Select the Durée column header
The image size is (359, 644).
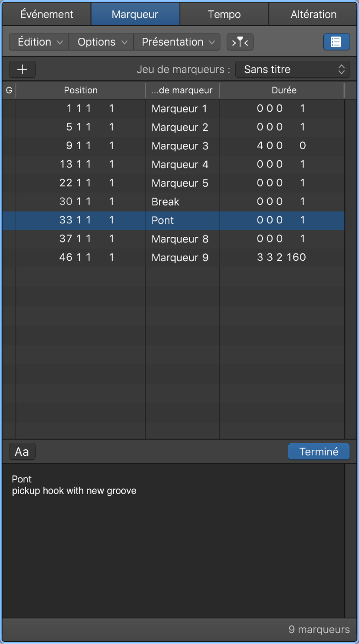click(x=284, y=90)
